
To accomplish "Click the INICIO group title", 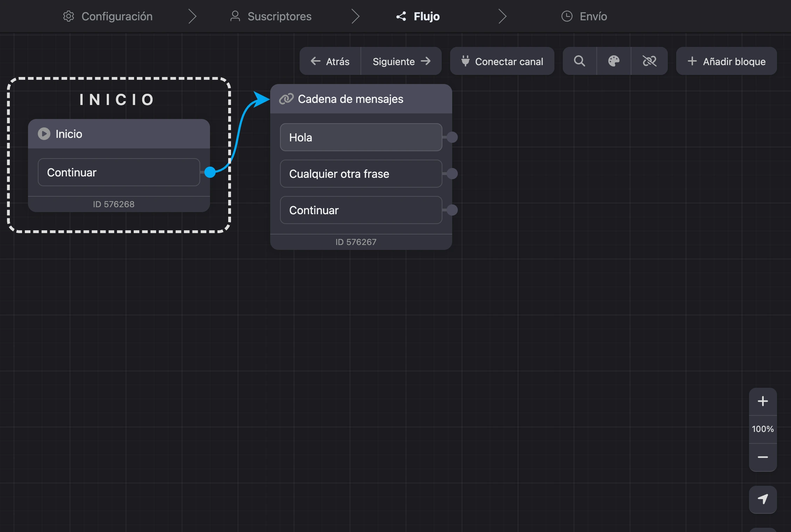I will coord(117,100).
